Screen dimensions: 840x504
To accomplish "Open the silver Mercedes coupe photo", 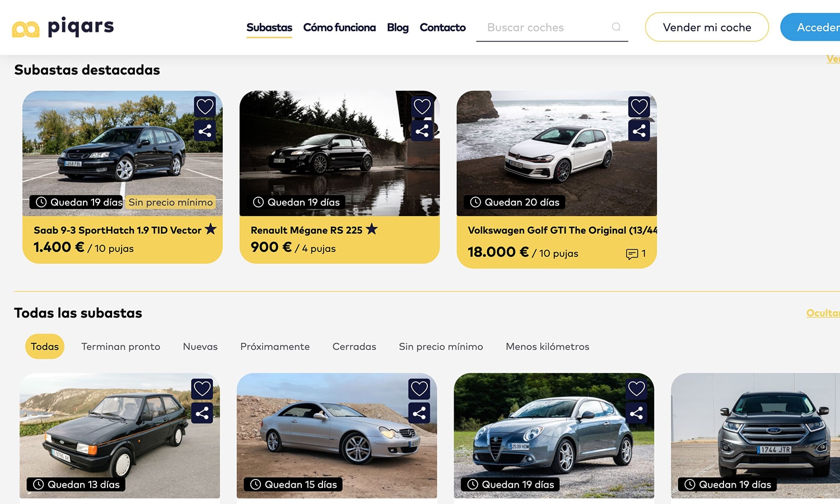I will (337, 436).
